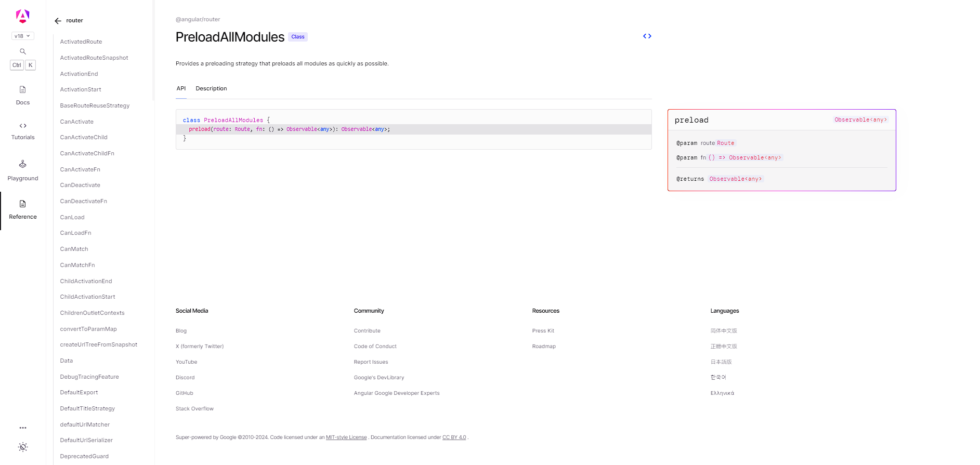View source code via brackets icon
This screenshot has height=465, width=980.
pyautogui.click(x=647, y=36)
